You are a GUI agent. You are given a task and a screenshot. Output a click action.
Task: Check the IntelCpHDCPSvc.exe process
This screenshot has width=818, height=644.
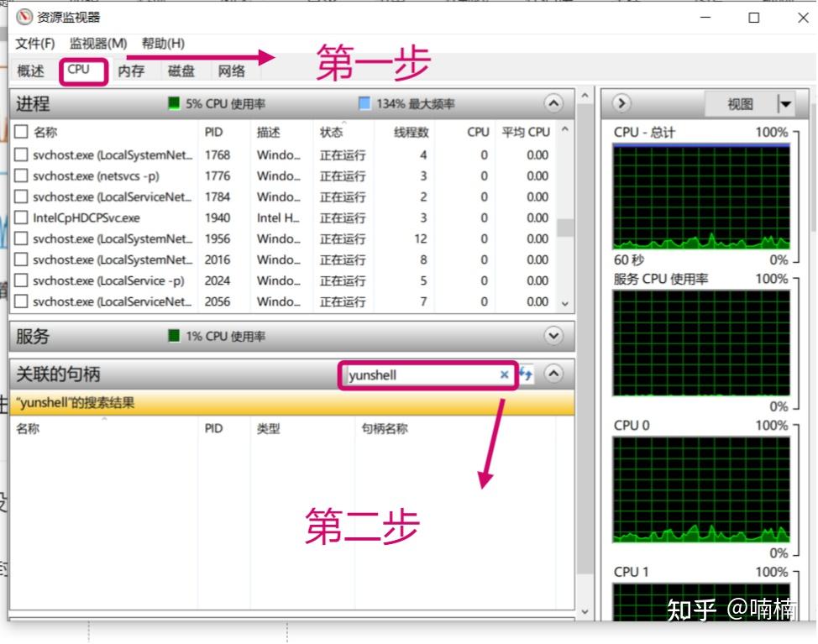[21, 217]
